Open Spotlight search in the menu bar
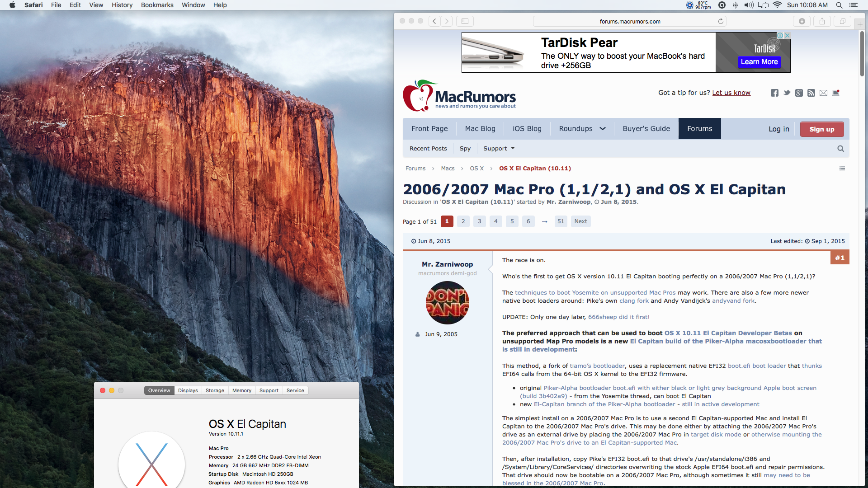Screen dimensions: 868x488 pyautogui.click(x=839, y=5)
